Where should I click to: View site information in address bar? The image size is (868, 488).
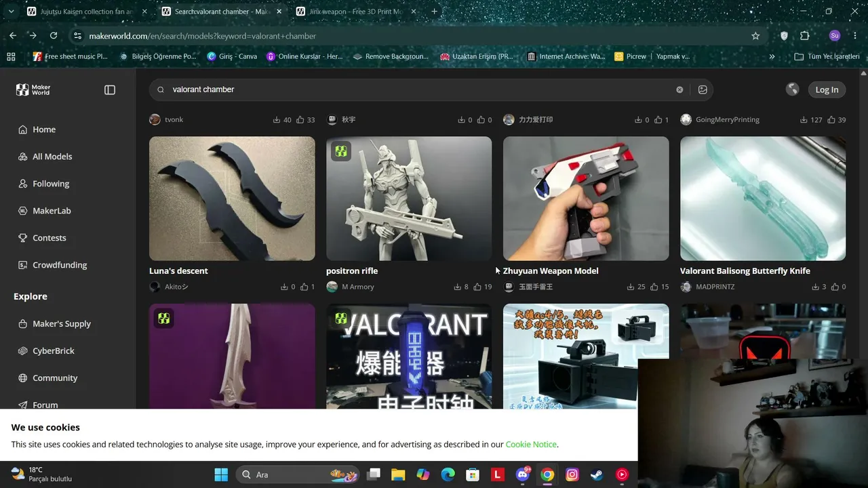click(77, 36)
